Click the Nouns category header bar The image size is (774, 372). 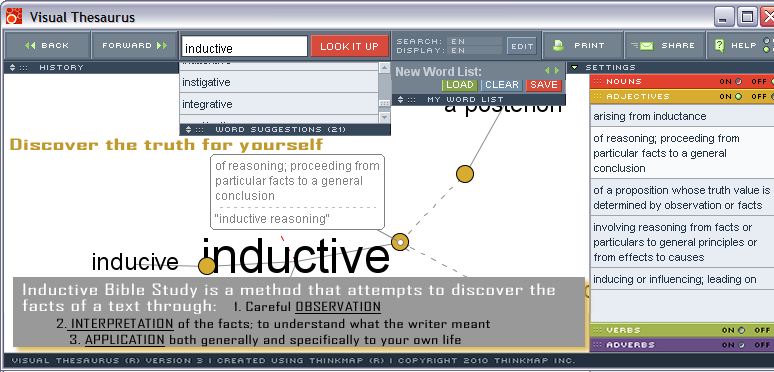point(682,81)
